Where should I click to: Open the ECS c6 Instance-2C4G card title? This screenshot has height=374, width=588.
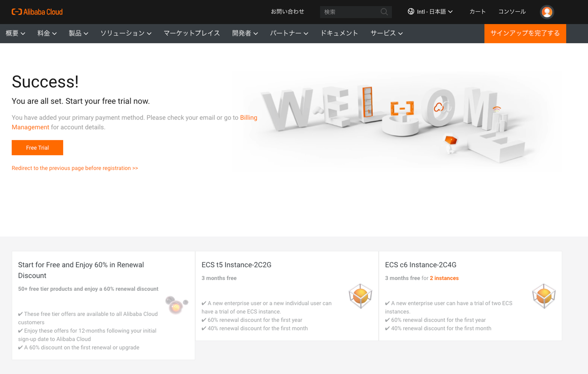coord(421,265)
